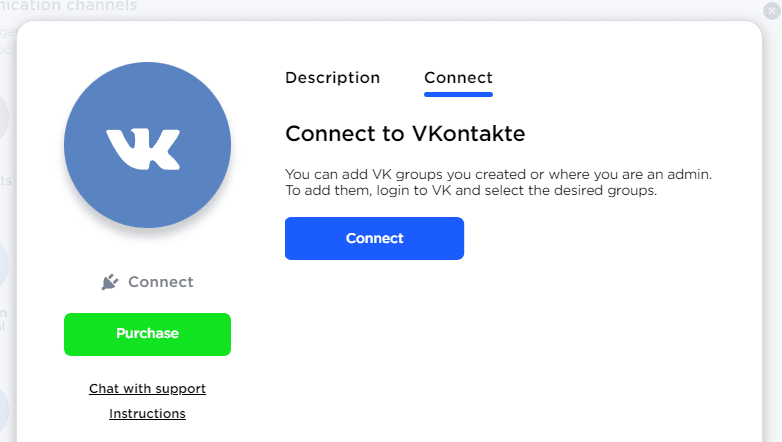Click the plug icon beside Connect label
Screen dimensions: 782x442
coord(110,282)
